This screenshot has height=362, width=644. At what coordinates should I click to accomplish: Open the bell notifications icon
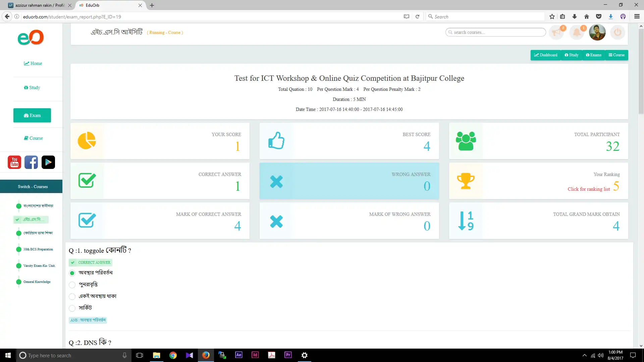click(577, 33)
